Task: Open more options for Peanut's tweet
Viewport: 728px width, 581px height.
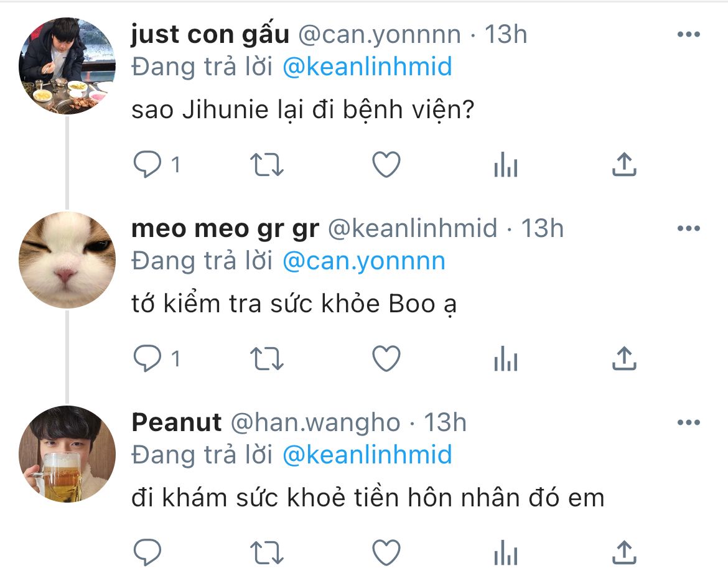Action: click(688, 423)
